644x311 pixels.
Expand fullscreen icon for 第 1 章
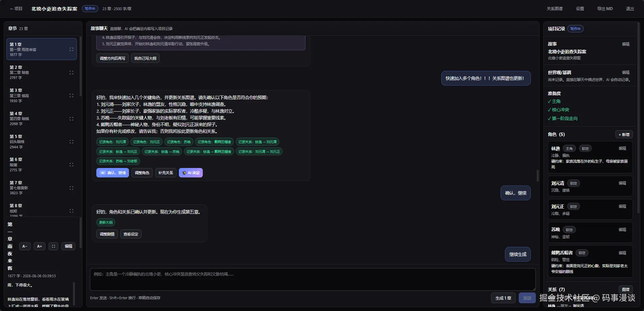71,49
